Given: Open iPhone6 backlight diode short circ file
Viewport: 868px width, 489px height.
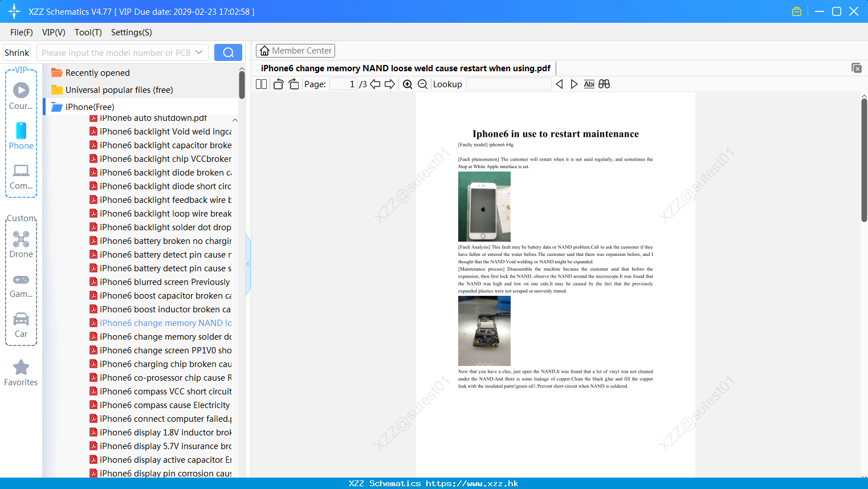Looking at the screenshot, I should tap(161, 186).
